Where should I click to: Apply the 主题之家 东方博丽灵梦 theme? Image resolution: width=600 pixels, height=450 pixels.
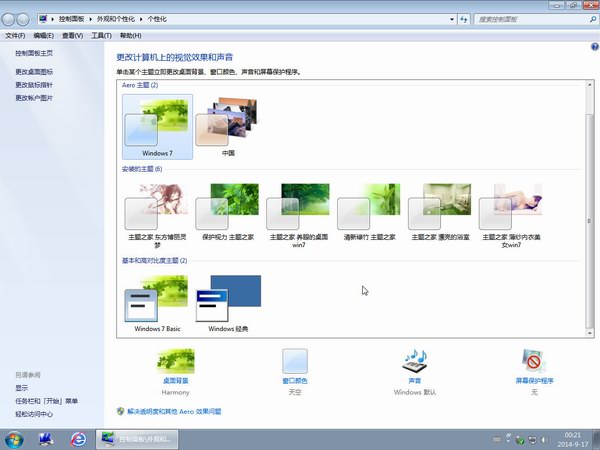[157, 216]
